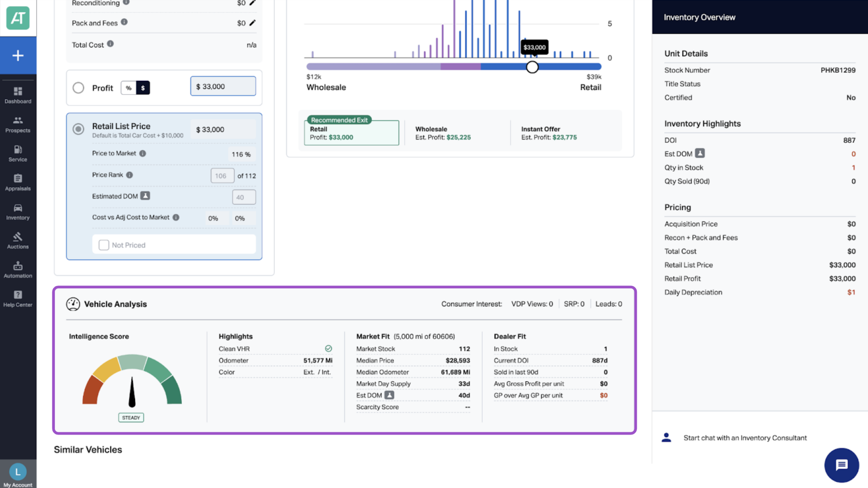This screenshot has width=868, height=488.
Task: Click the Price to Market info icon
Action: pyautogui.click(x=143, y=153)
